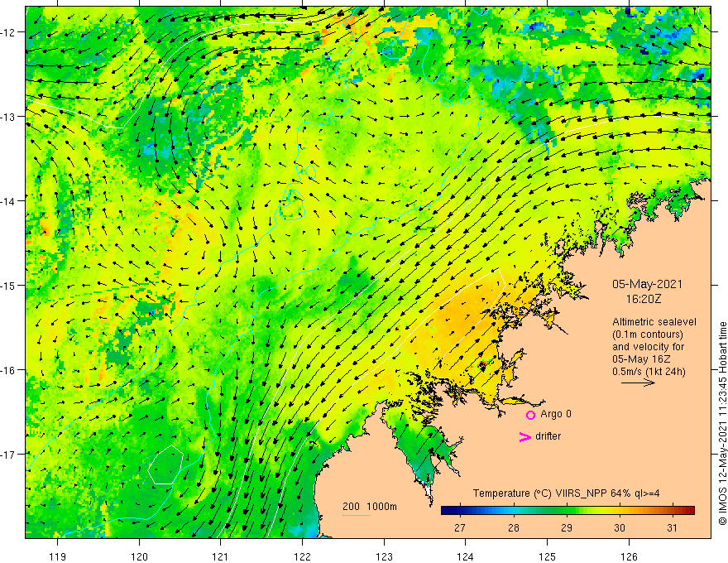This screenshot has width=728, height=563.
Task: Click the longitude axis label 126
Action: pos(629,556)
